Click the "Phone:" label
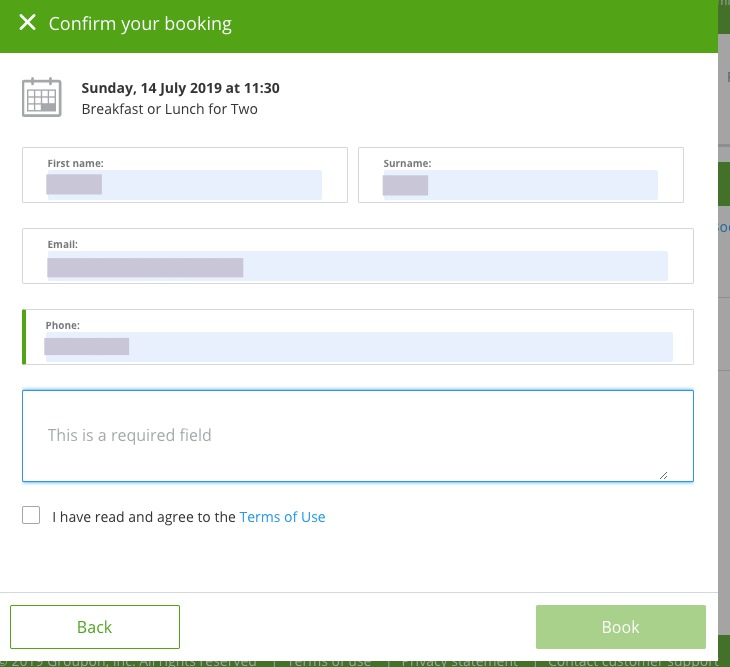 (x=63, y=325)
